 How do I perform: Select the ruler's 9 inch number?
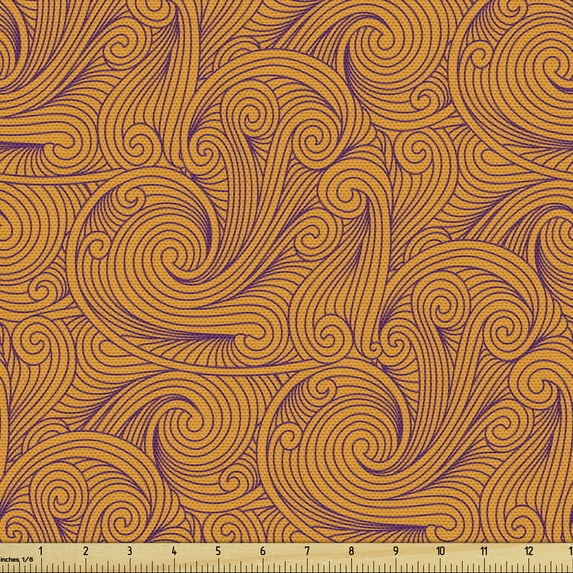396,550
